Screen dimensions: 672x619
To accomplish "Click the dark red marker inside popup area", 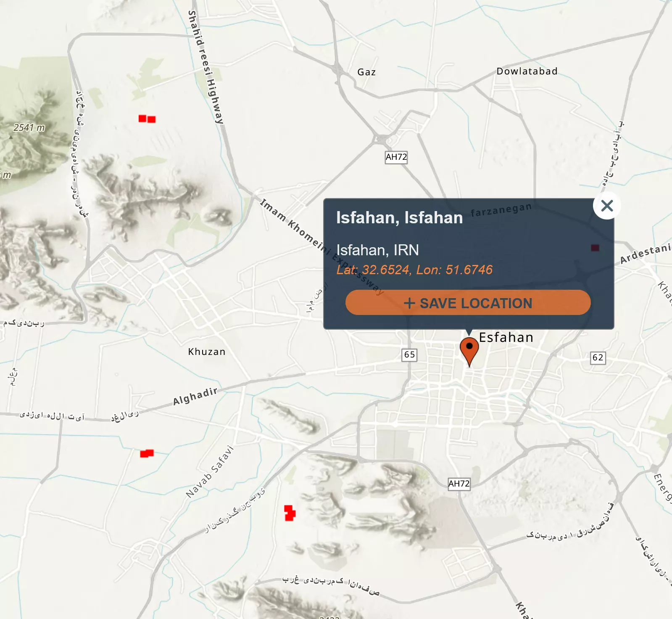I will pos(595,248).
